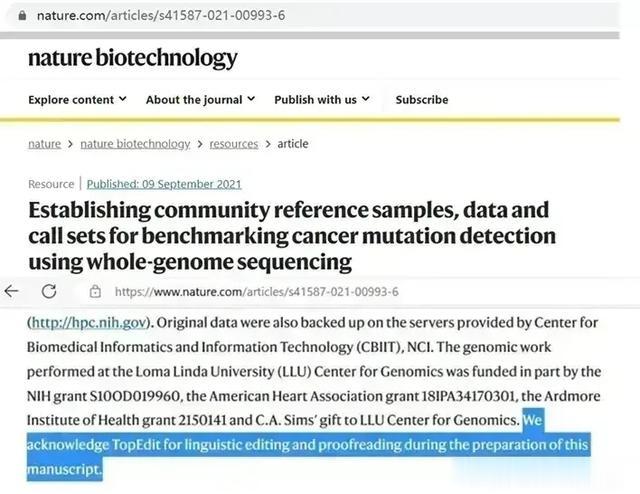Click the browser back arrow icon

click(x=11, y=291)
